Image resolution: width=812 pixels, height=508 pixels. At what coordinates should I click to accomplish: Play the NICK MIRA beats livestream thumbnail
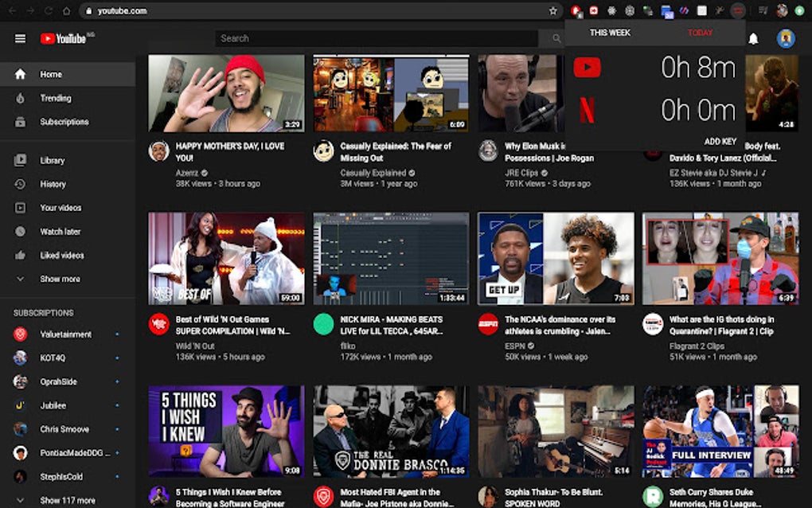coord(390,256)
